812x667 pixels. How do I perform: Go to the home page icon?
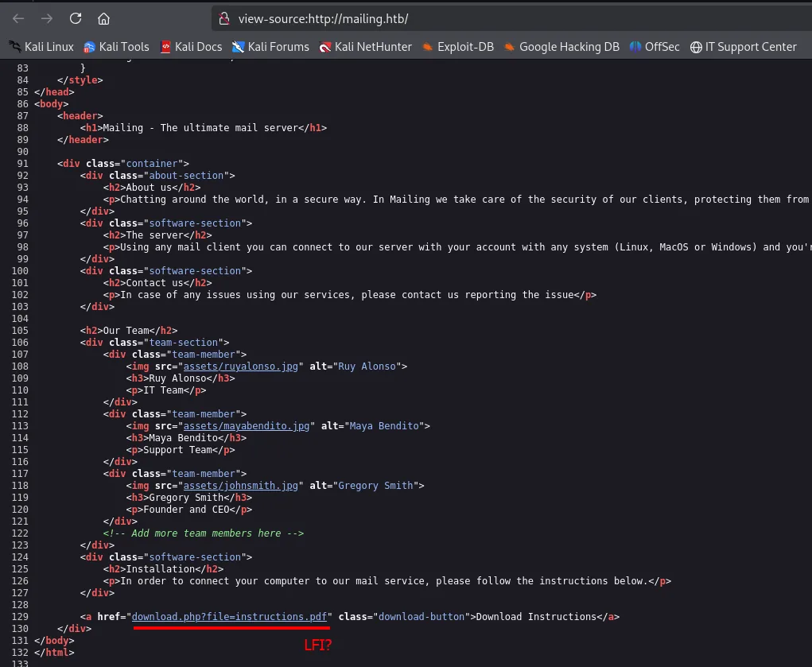(103, 18)
